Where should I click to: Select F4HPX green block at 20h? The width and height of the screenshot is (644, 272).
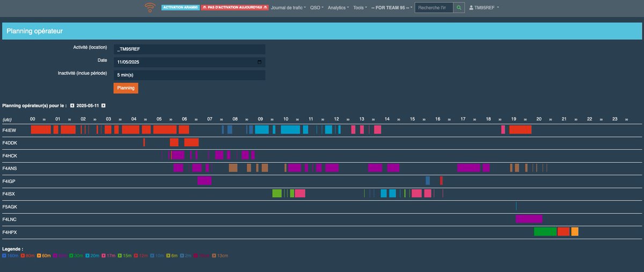coord(545,232)
